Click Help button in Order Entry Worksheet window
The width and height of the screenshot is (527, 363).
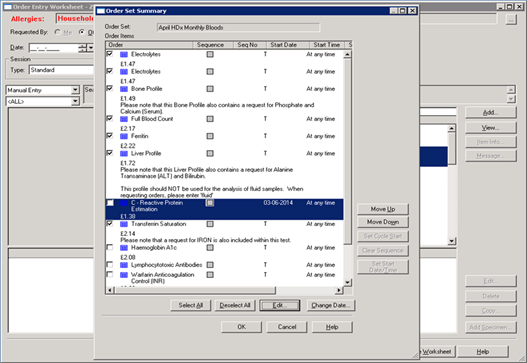click(x=483, y=352)
